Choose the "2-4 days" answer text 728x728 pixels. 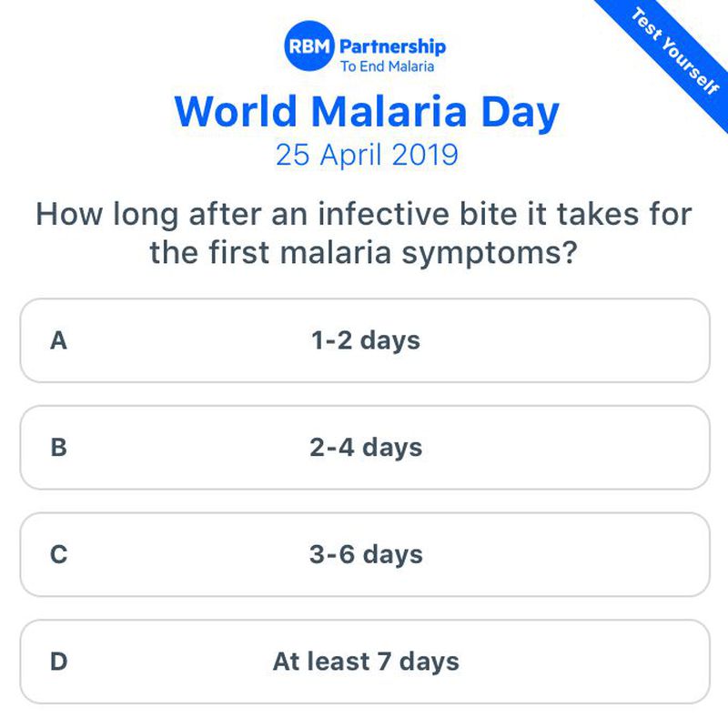(x=365, y=448)
